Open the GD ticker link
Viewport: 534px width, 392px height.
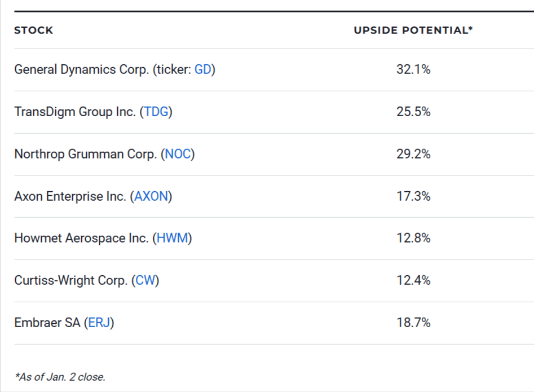point(202,70)
